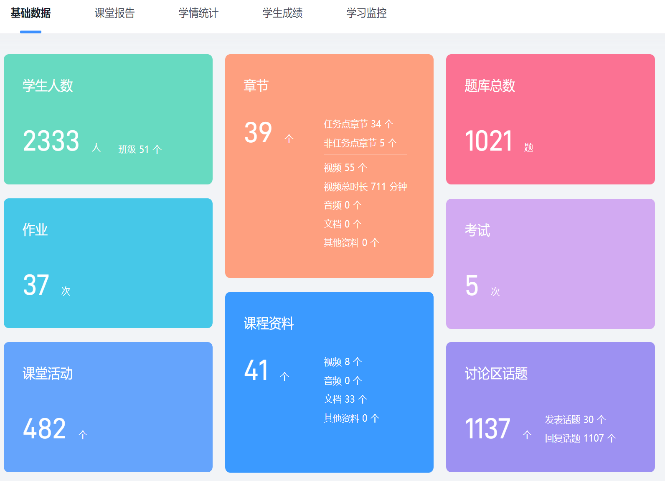The width and height of the screenshot is (665, 481).
Task: Click the 班级 51 个 class count
Action: 140,149
